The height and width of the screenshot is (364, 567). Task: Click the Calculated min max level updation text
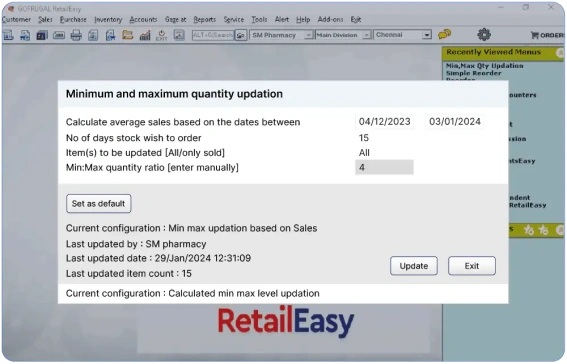tap(244, 294)
